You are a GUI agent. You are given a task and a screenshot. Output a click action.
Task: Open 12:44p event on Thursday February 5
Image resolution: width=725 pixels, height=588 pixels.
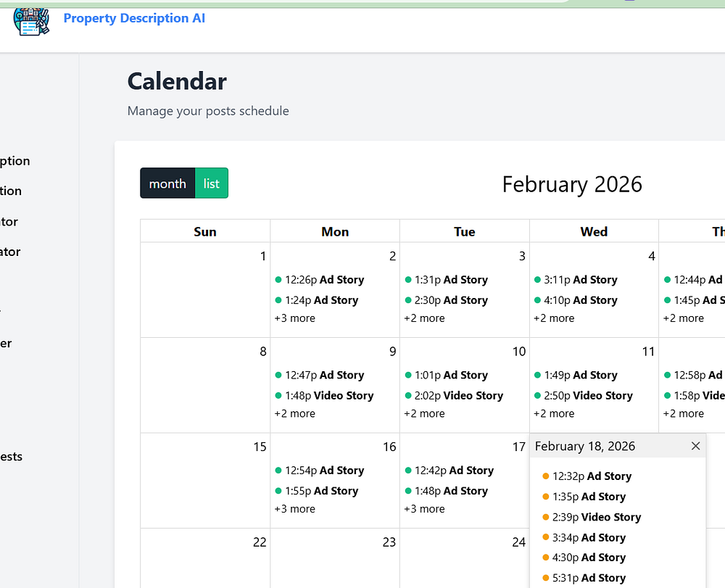click(x=694, y=280)
